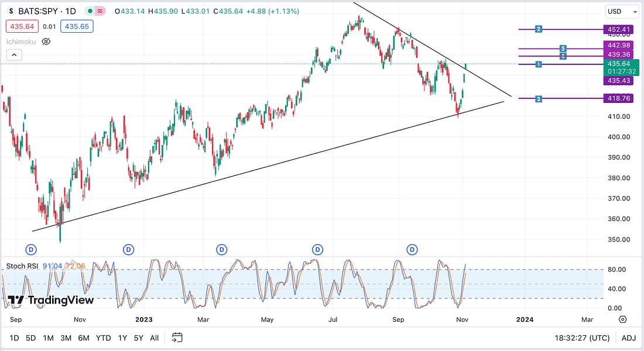
Task: Click the red 435.64 sell price button
Action: [x=22, y=26]
